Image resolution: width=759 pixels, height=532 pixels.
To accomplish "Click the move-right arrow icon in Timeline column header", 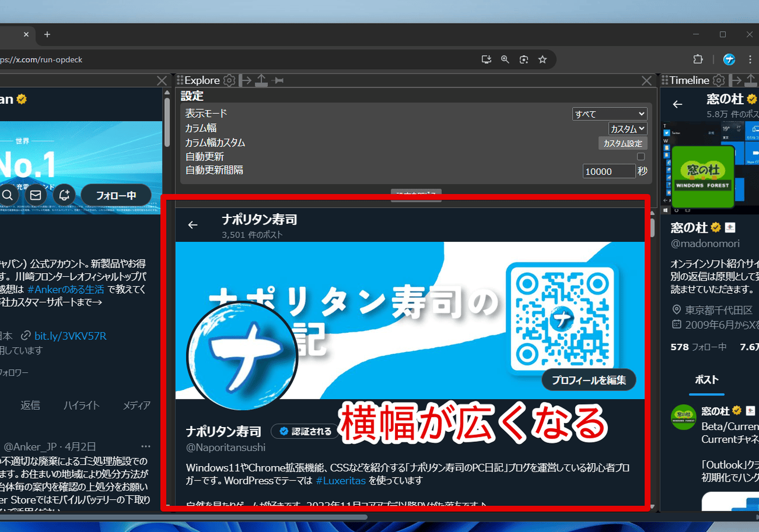I will pos(735,81).
